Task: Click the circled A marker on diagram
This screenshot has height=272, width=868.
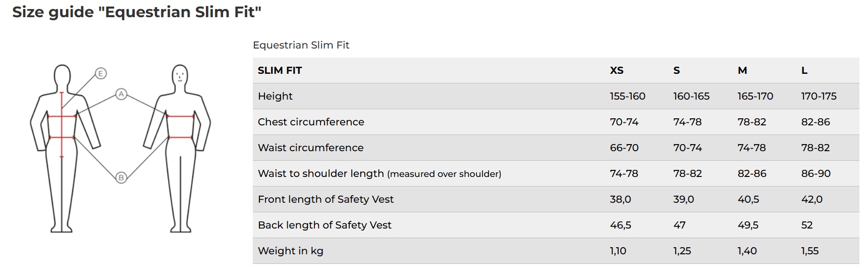Action: coord(121,94)
